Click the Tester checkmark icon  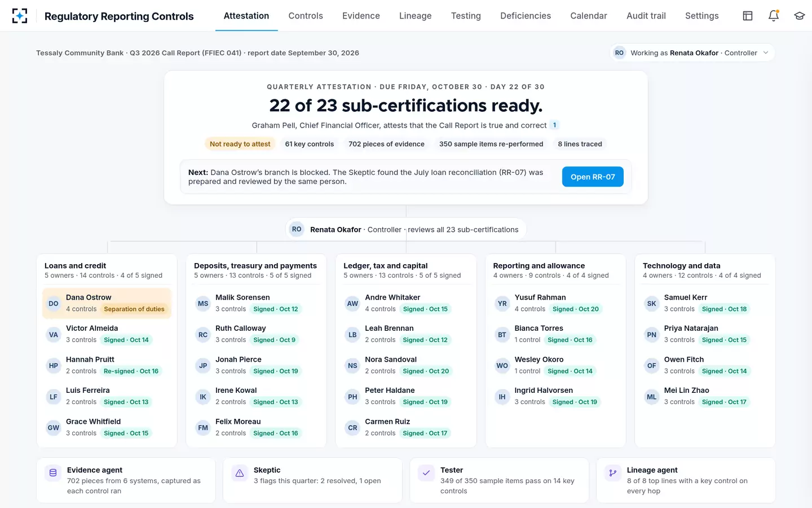(426, 473)
